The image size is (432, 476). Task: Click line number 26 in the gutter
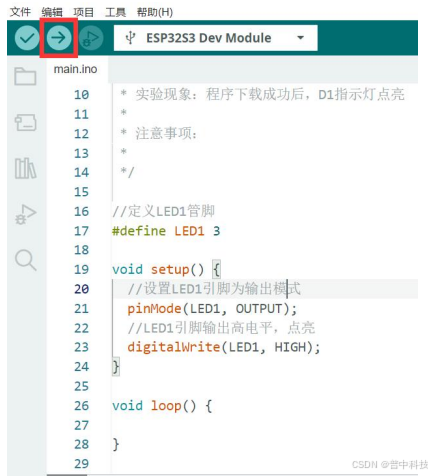81,406
